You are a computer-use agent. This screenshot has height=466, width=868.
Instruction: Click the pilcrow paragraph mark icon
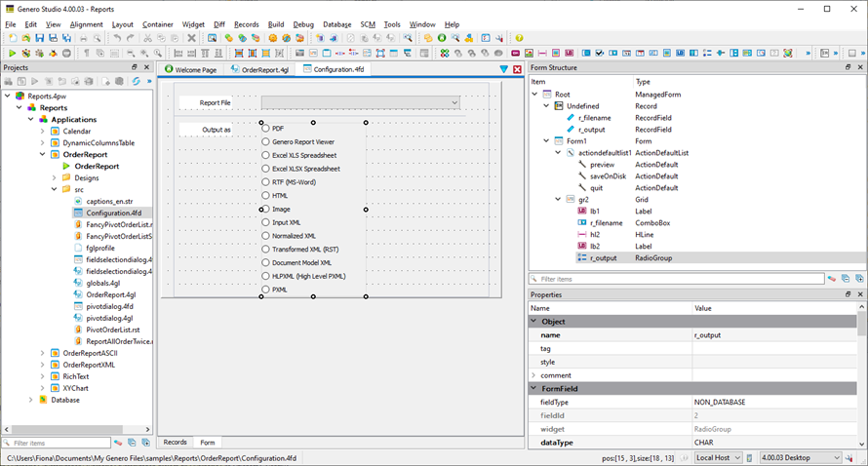(87, 53)
